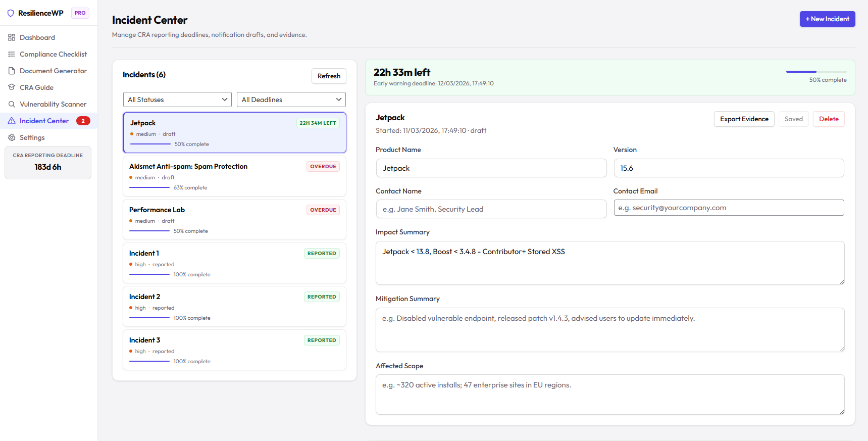The height and width of the screenshot is (441, 868).
Task: Select the Incident 2 reported item
Action: 234,306
